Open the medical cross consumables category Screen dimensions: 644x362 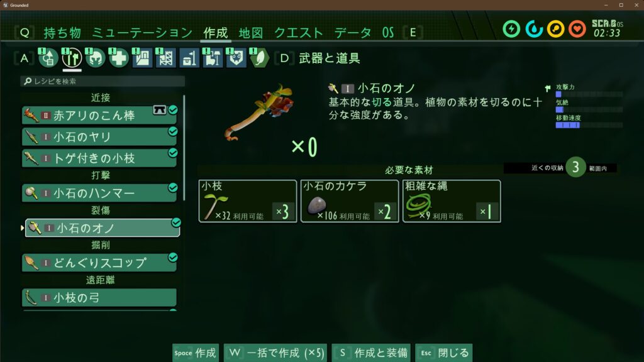coord(119,58)
